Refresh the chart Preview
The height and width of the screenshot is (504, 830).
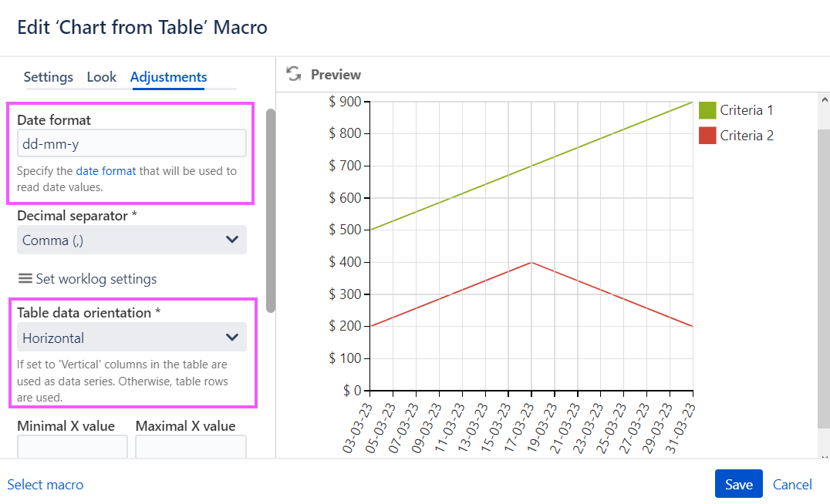coord(293,74)
